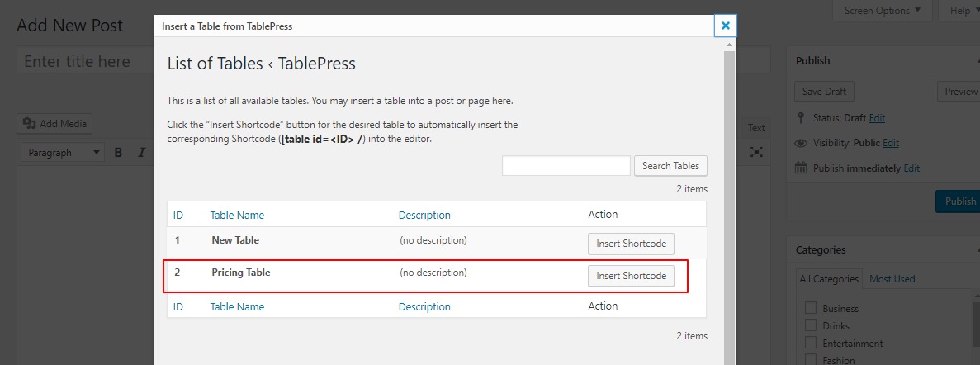Check the Entertainment category checkbox
Screen dimensions: 980x365
811,344
